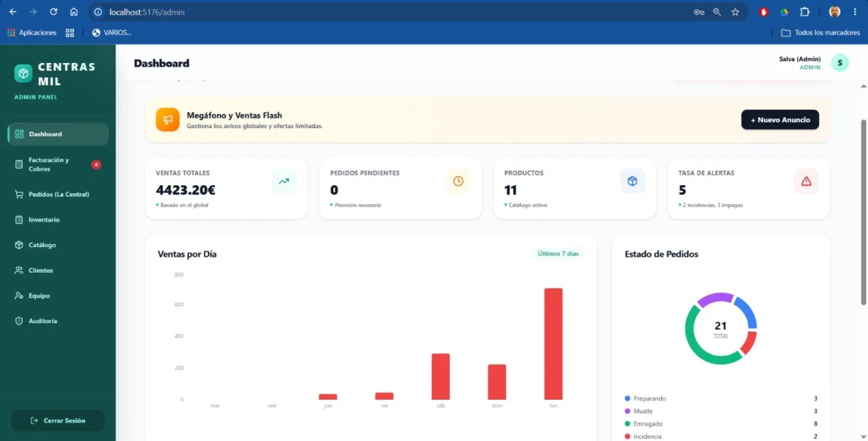Viewport: 868px width, 441px height.
Task: Open the VARIOS... bookmark folder
Action: click(112, 33)
